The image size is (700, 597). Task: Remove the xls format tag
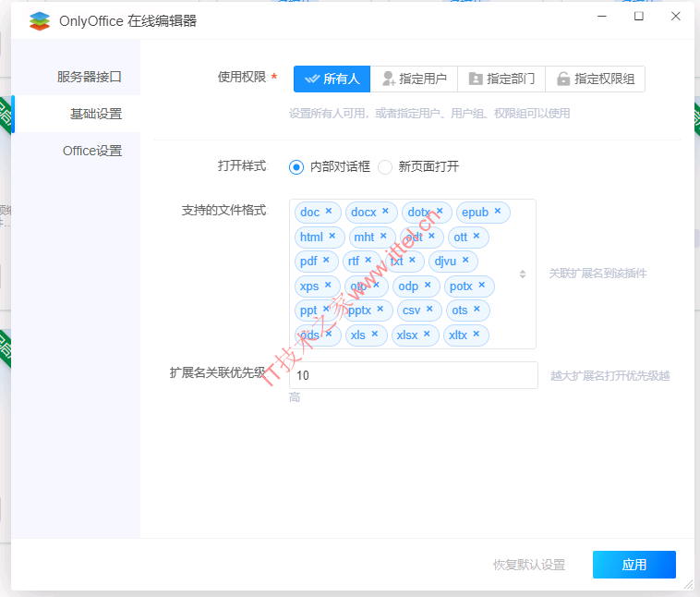[375, 334]
